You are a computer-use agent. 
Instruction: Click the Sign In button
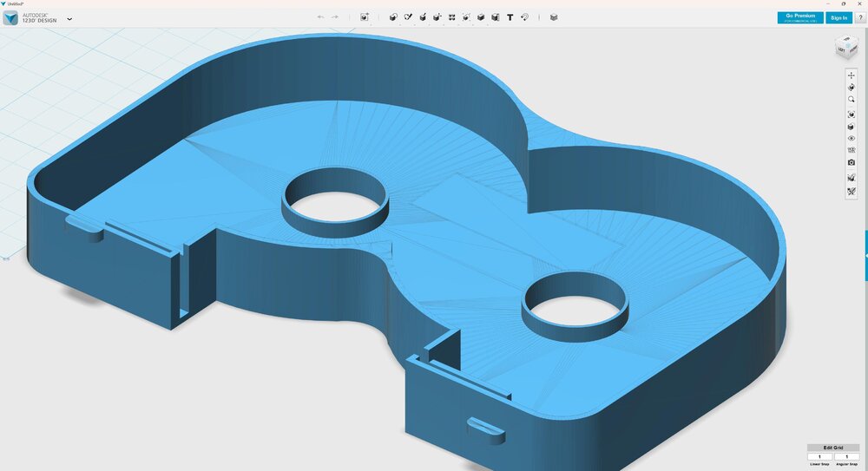coord(838,17)
